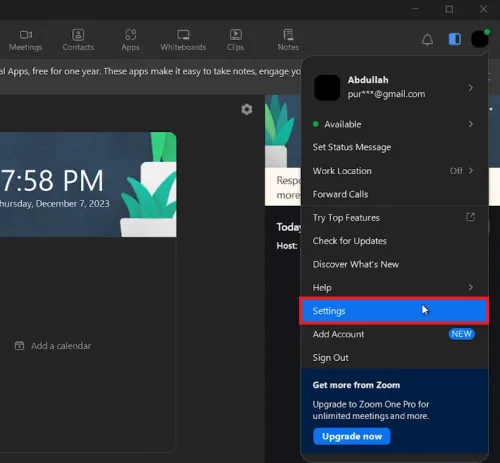Open the Clips tab
Image resolution: width=500 pixels, height=463 pixels.
pos(235,40)
